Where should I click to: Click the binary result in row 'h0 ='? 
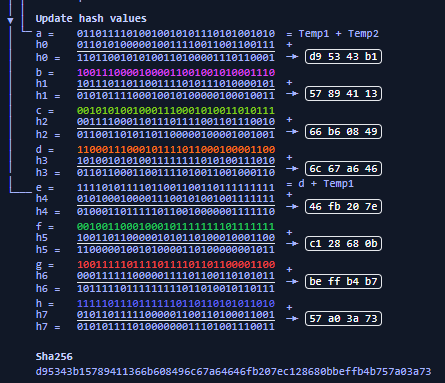(x=176, y=58)
